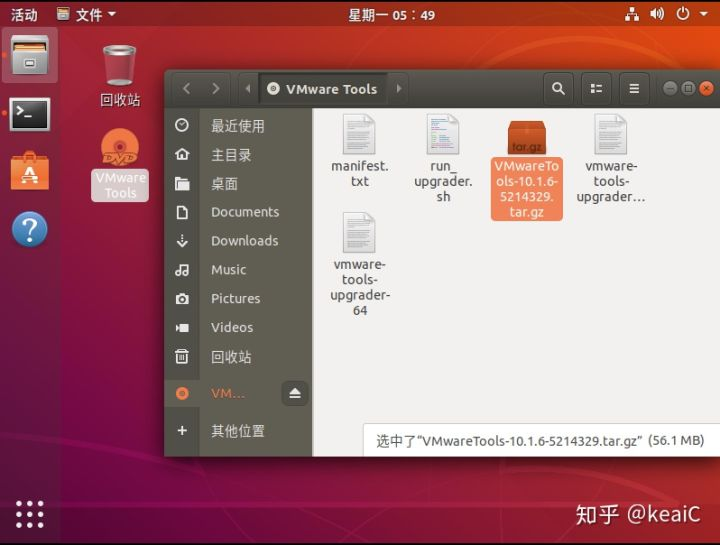
Task: Open 最近使用 in the sidebar
Action: 238,125
